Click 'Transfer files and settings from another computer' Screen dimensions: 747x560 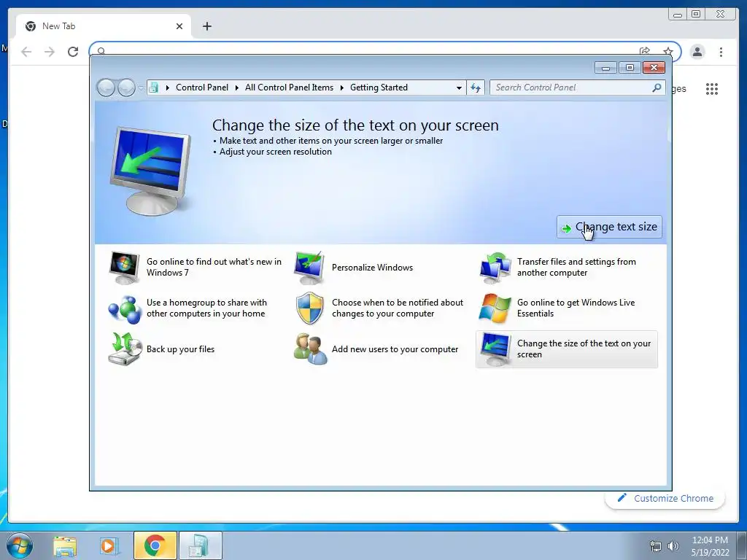pos(576,267)
